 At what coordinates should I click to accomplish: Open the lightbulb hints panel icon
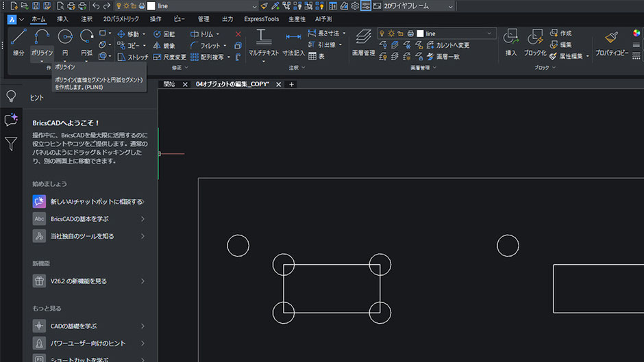coord(11,96)
